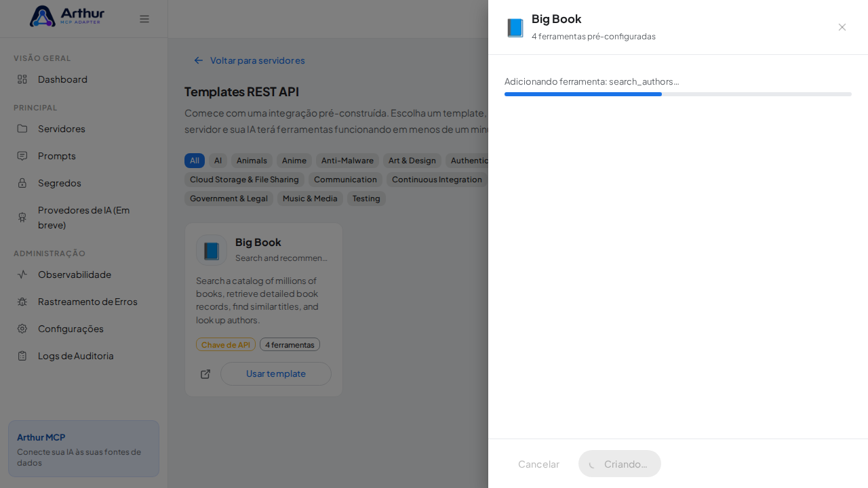Click the search_authors progress bar
Screen dimensions: 868x488
pyautogui.click(x=678, y=94)
